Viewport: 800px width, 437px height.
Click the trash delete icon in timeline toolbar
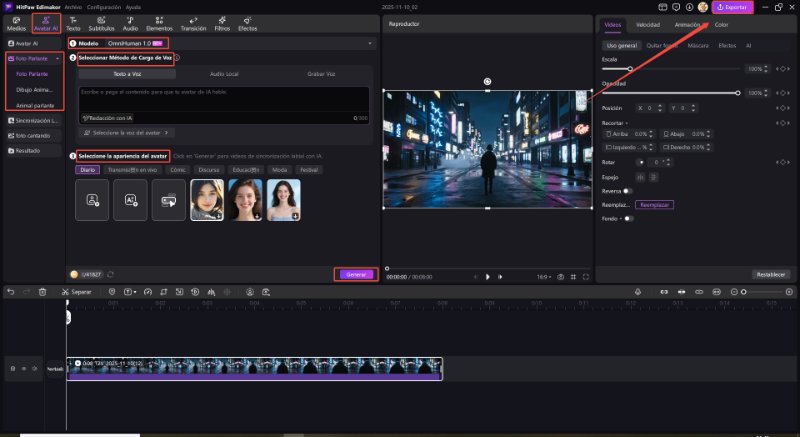coord(42,292)
